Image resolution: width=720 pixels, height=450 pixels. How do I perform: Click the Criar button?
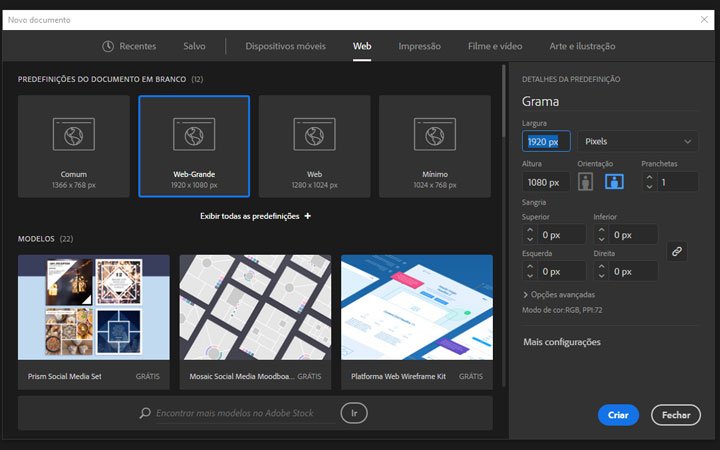(618, 415)
